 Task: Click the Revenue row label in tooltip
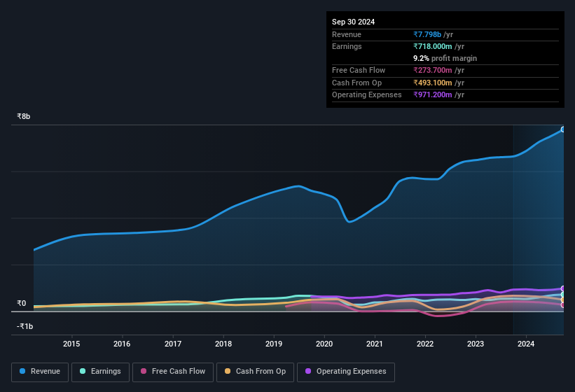click(x=347, y=34)
